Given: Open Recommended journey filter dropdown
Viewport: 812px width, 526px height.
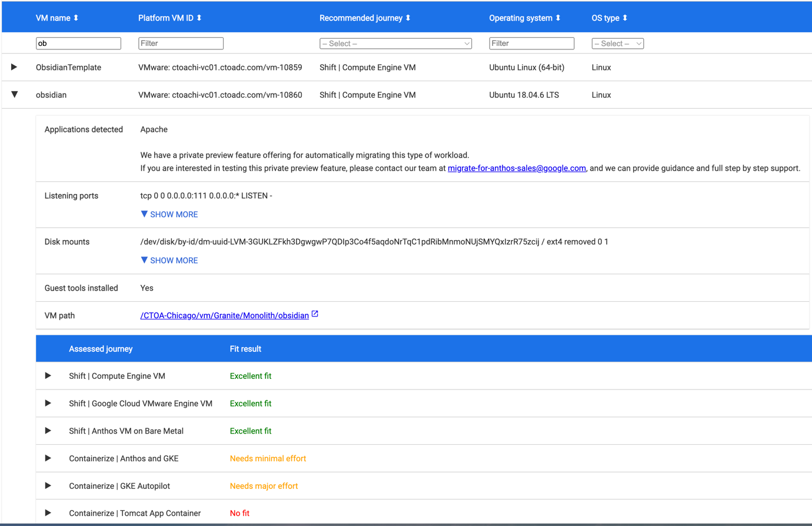Looking at the screenshot, I should click(x=395, y=44).
